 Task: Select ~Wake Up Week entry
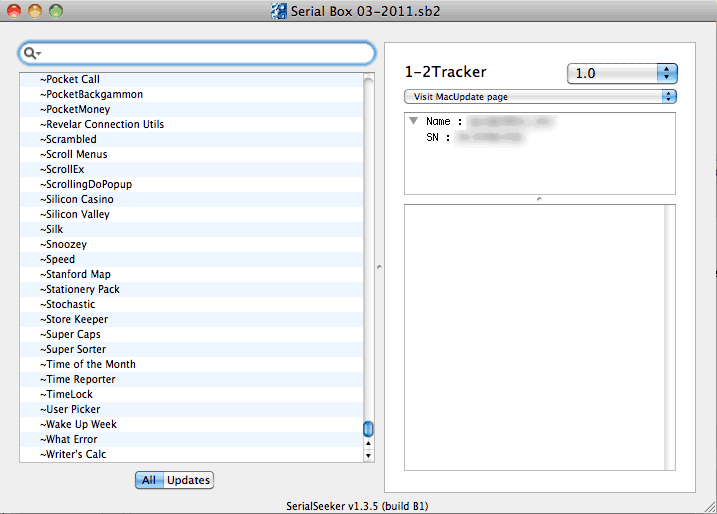(192, 424)
